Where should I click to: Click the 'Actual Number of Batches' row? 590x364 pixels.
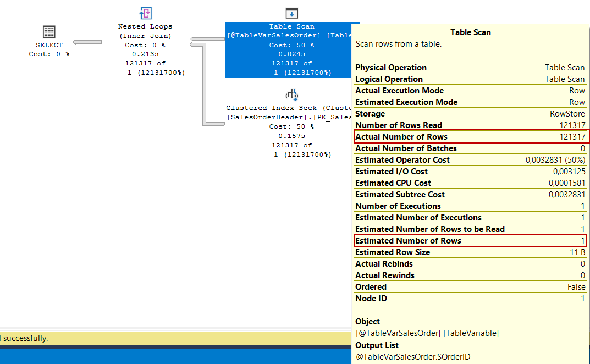click(x=470, y=148)
